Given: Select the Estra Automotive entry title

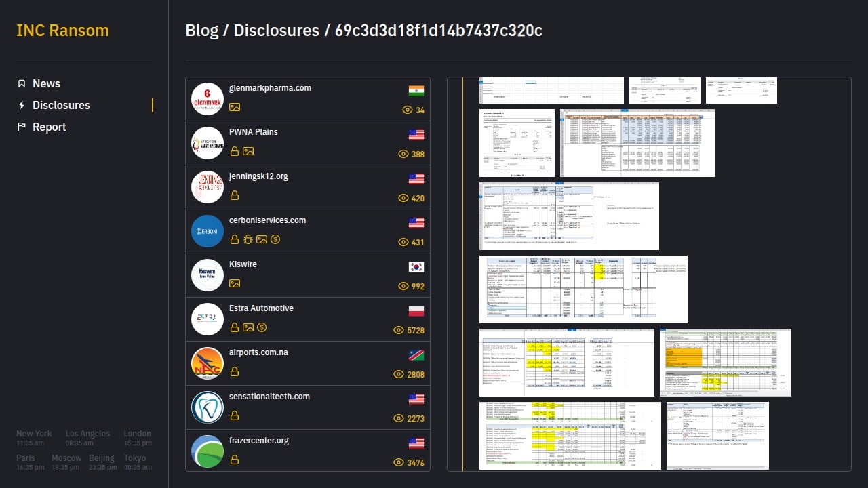Looking at the screenshot, I should pos(261,308).
